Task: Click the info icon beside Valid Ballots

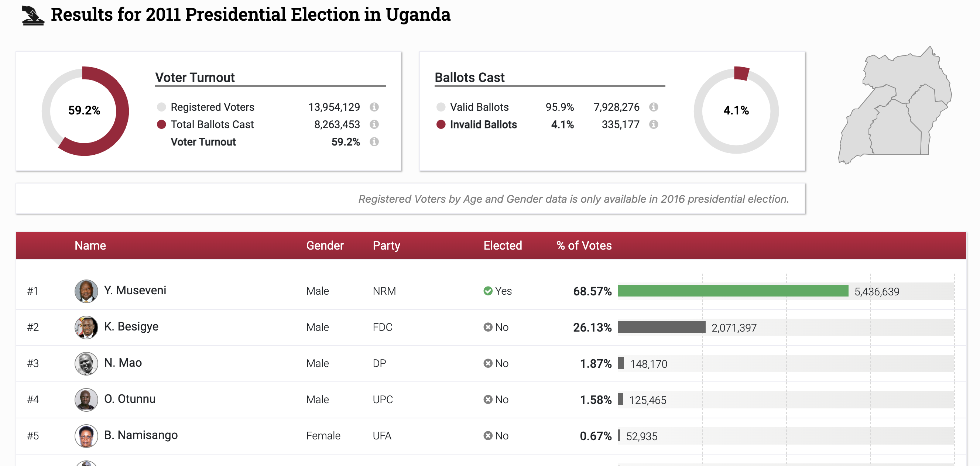Action: [x=654, y=107]
